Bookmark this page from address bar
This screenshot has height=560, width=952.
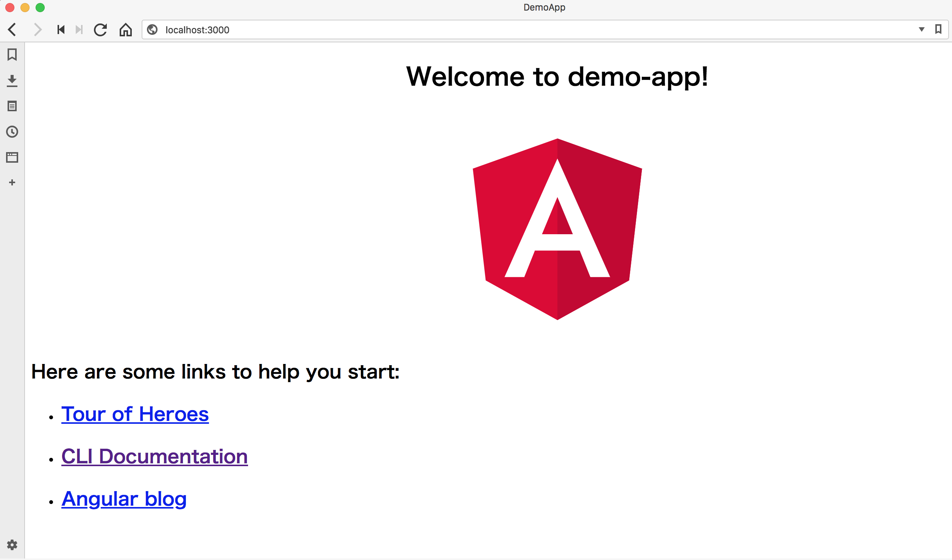[x=938, y=29]
